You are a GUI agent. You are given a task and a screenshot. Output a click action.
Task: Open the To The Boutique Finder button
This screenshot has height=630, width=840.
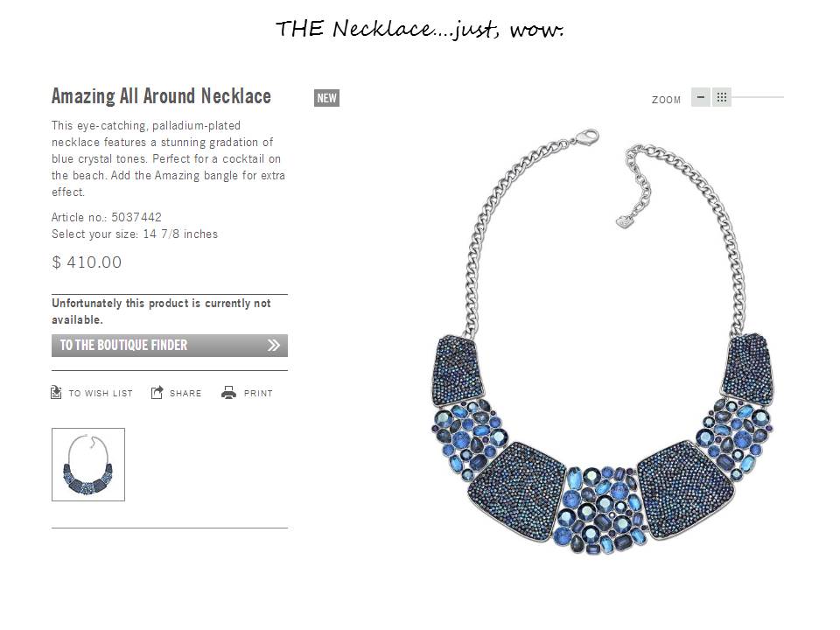point(169,346)
